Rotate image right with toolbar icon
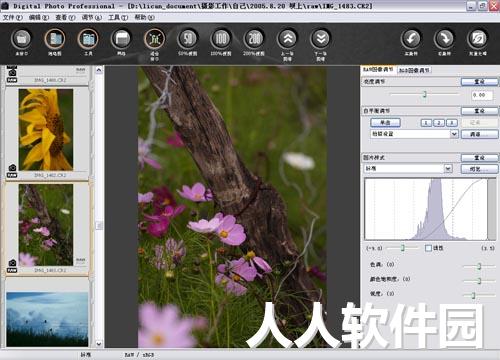The height and width of the screenshot is (360, 500). 444,39
